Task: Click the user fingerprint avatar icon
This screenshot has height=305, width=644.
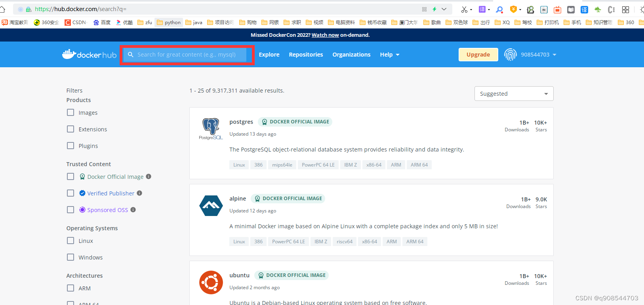Action: 511,55
